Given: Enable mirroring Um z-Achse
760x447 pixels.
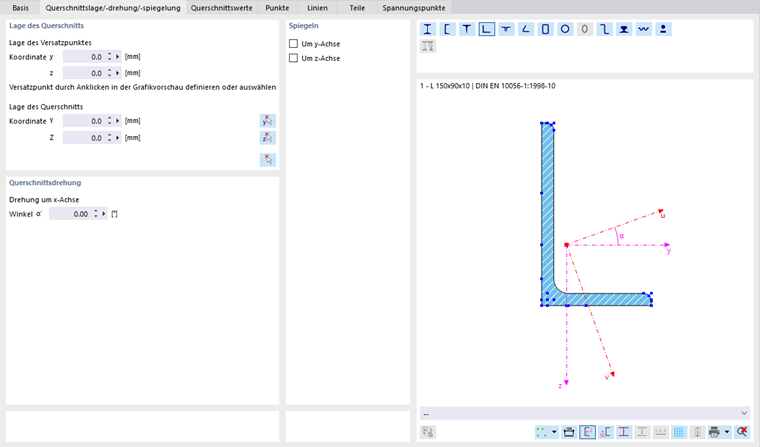Looking at the screenshot, I should (293, 58).
